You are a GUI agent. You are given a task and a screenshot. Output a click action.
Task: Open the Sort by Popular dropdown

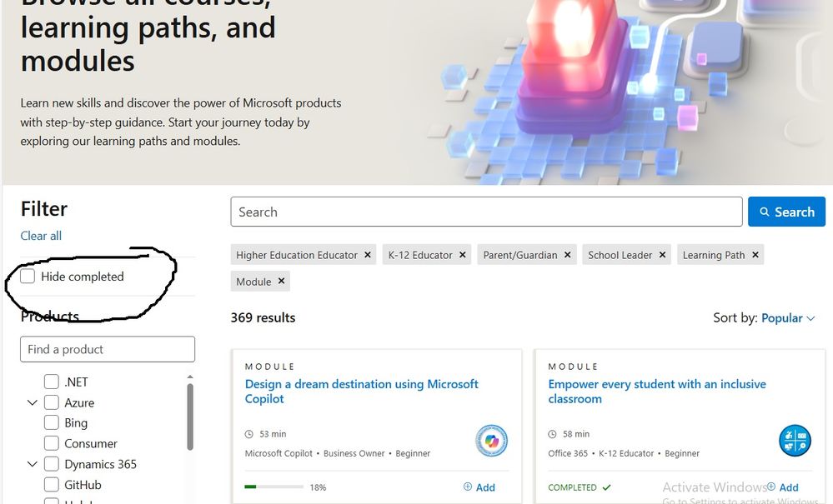pos(788,317)
